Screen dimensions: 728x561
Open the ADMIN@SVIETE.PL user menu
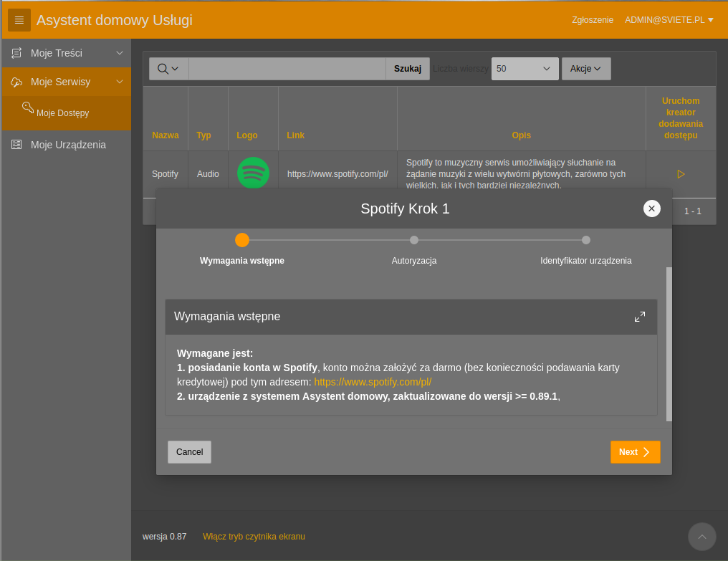(669, 20)
